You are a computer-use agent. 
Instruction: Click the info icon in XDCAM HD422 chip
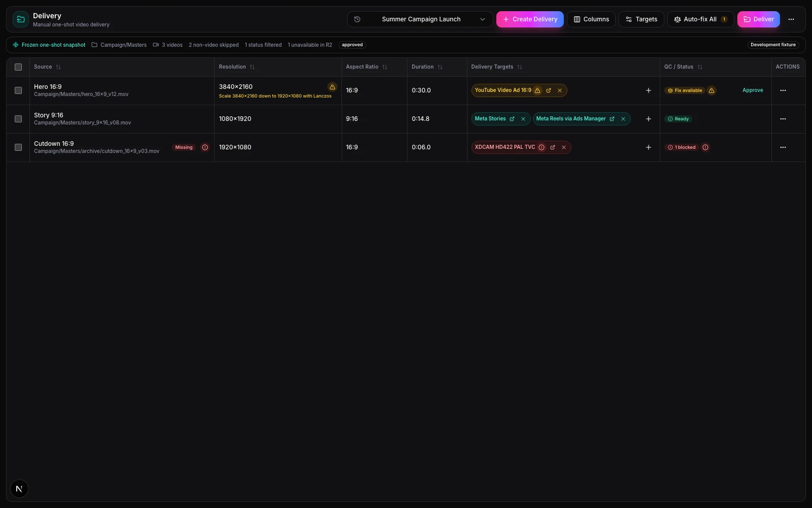(542, 147)
